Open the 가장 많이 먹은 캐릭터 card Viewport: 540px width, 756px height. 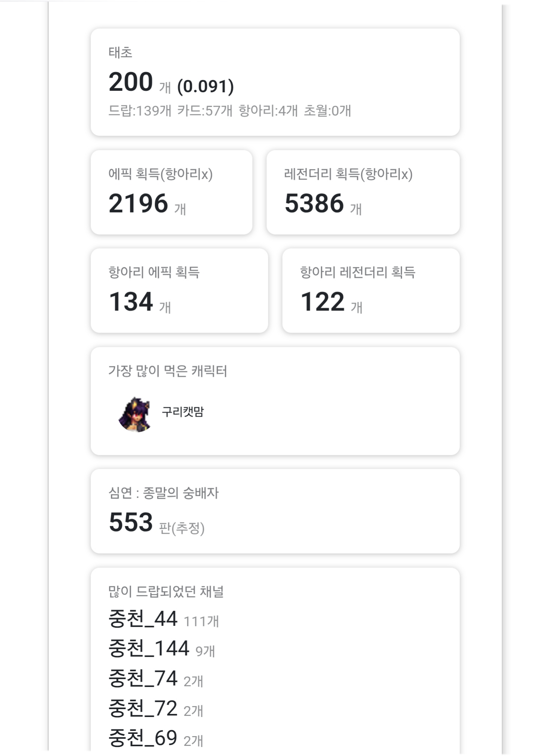point(275,401)
